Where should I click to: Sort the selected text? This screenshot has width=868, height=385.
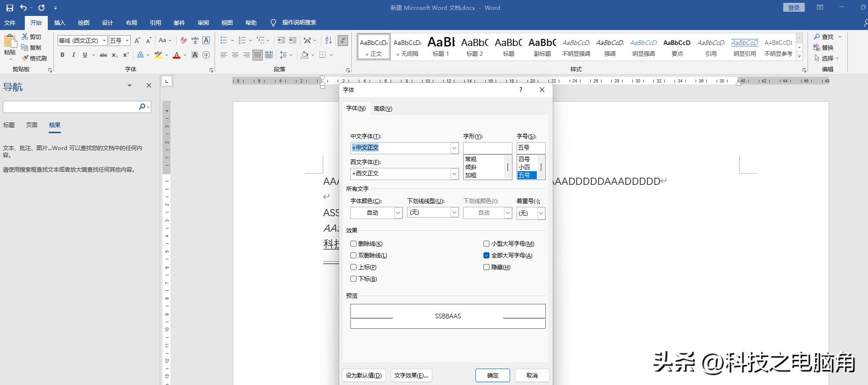[x=328, y=40]
